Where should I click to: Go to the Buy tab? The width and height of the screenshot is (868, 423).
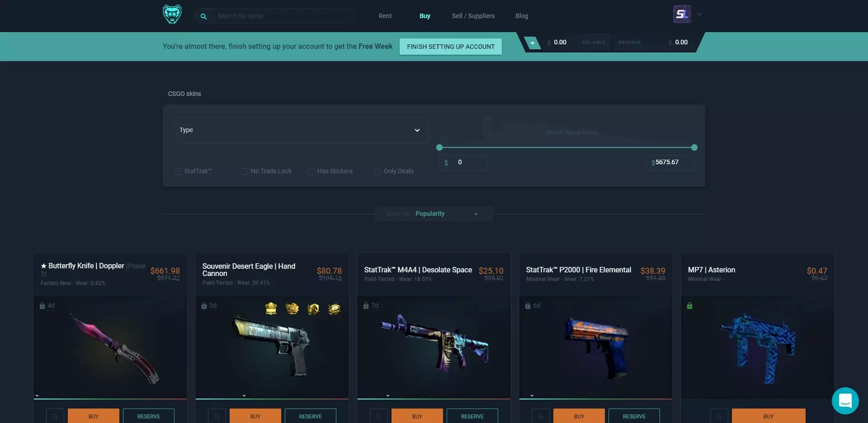(425, 16)
